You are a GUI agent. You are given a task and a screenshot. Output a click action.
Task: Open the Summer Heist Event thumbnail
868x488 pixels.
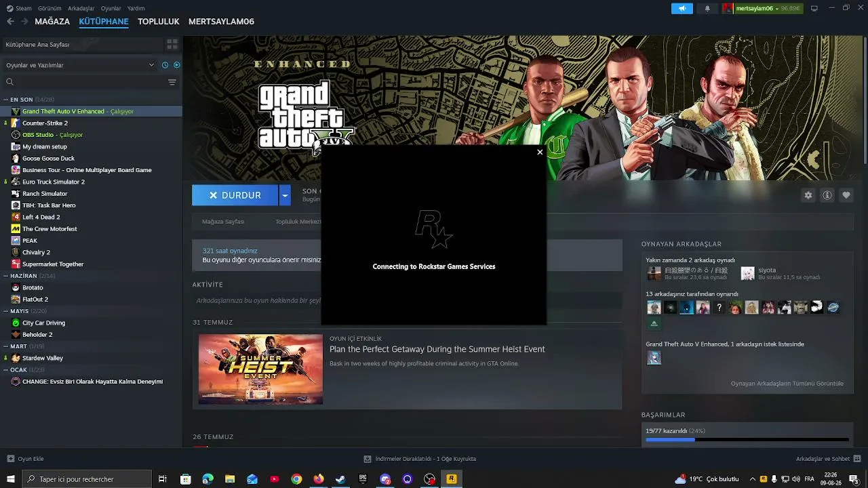pos(260,369)
